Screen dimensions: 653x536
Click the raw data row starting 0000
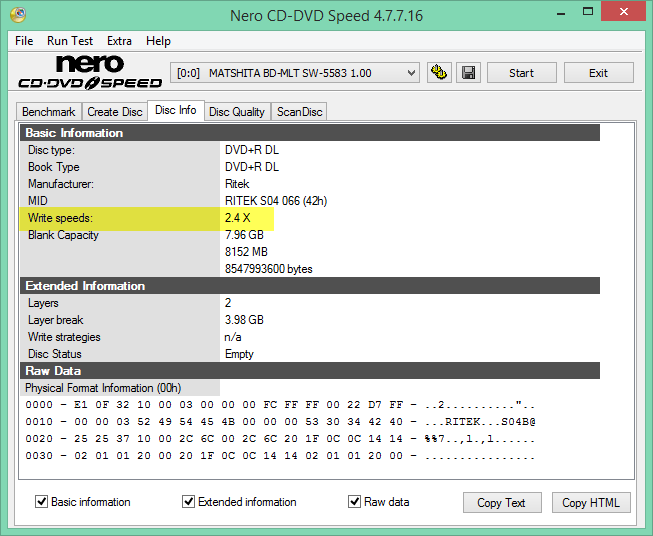[x=280, y=404]
